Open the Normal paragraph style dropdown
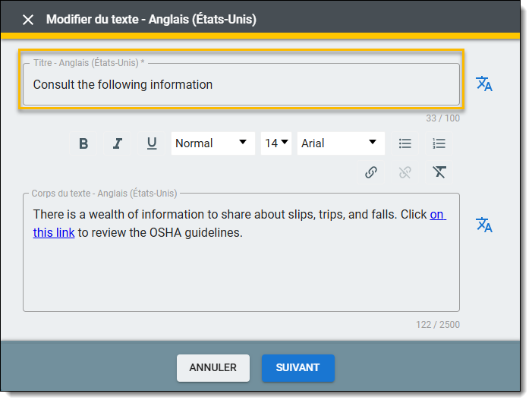The image size is (532, 403). 212,143
